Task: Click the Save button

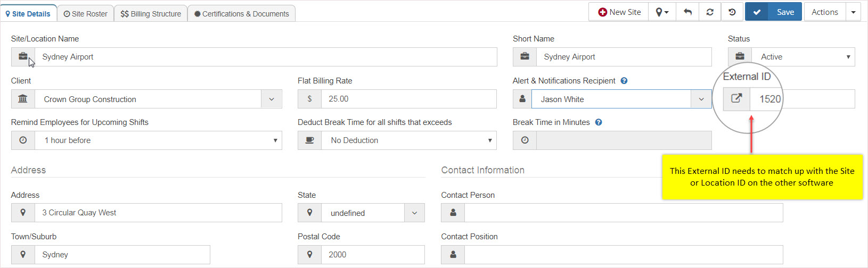Action: point(785,12)
